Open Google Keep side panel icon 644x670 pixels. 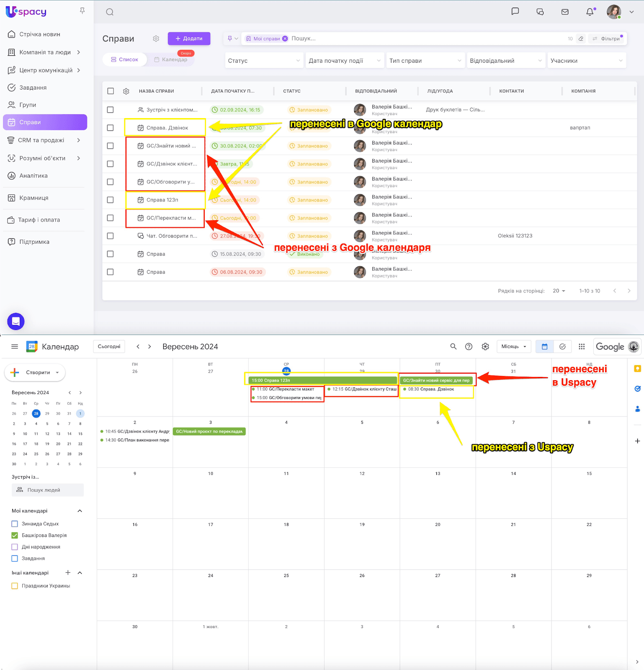point(637,369)
